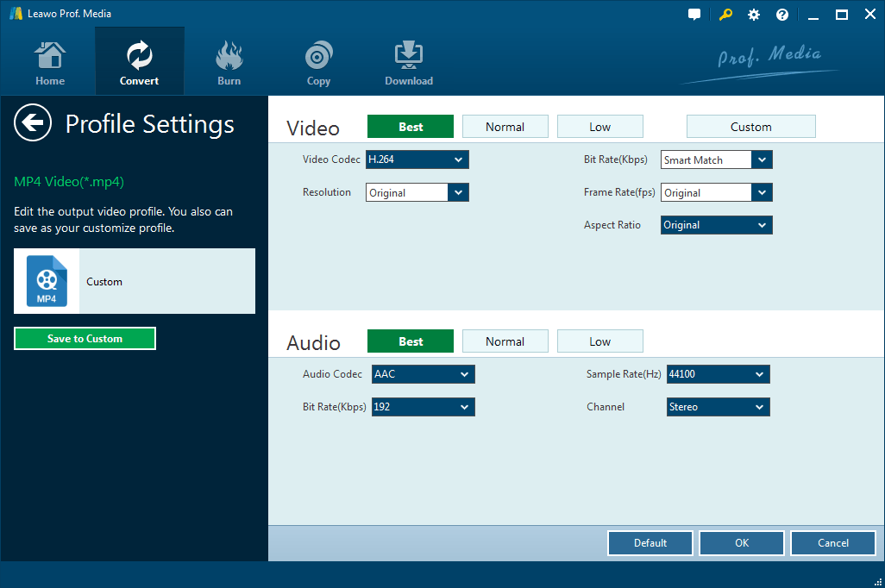Confirm profile settings with OK

click(x=742, y=543)
